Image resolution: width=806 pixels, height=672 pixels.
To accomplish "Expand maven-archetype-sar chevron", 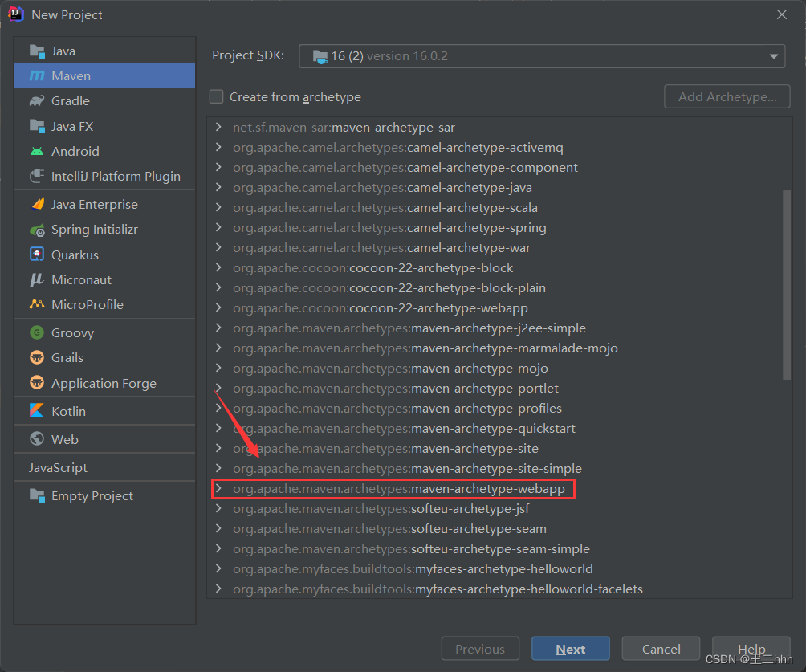I will click(x=218, y=127).
